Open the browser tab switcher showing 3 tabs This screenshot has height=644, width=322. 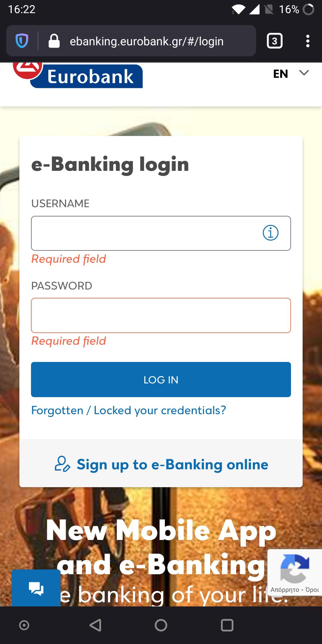[275, 41]
